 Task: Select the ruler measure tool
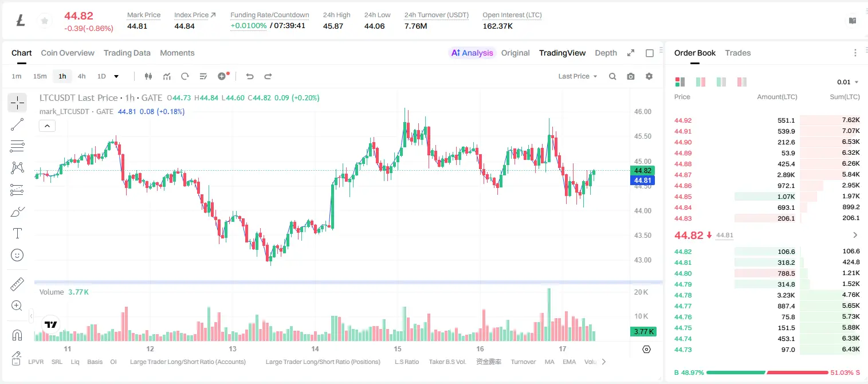pyautogui.click(x=17, y=284)
